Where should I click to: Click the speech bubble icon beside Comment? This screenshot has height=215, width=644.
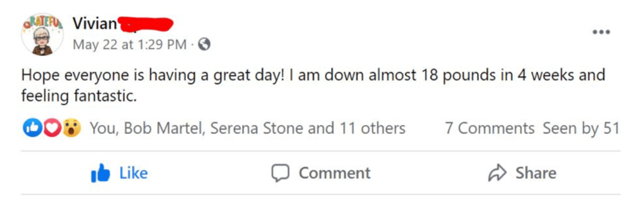click(x=280, y=173)
